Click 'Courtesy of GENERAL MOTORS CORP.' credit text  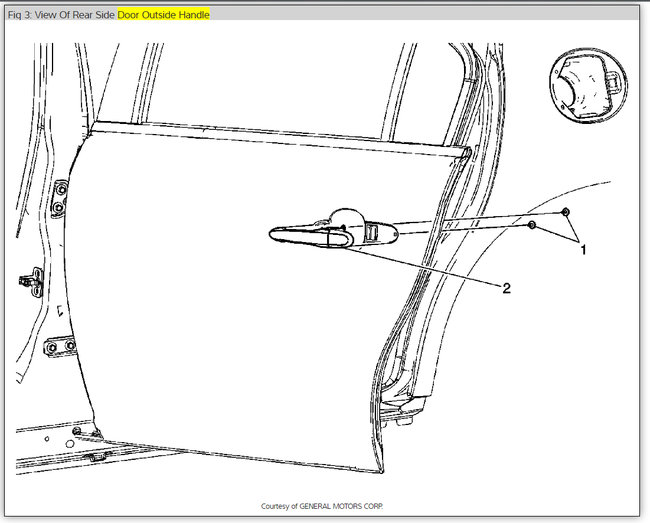click(322, 506)
